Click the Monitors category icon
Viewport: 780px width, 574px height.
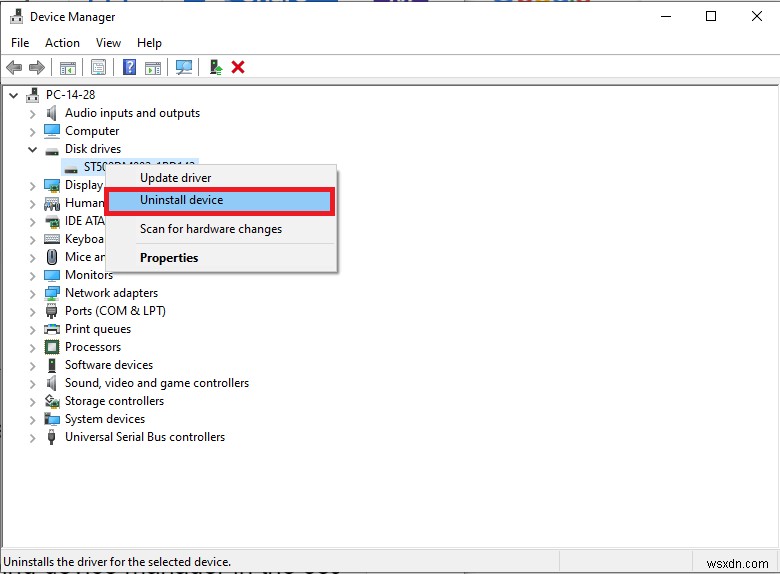(x=52, y=275)
